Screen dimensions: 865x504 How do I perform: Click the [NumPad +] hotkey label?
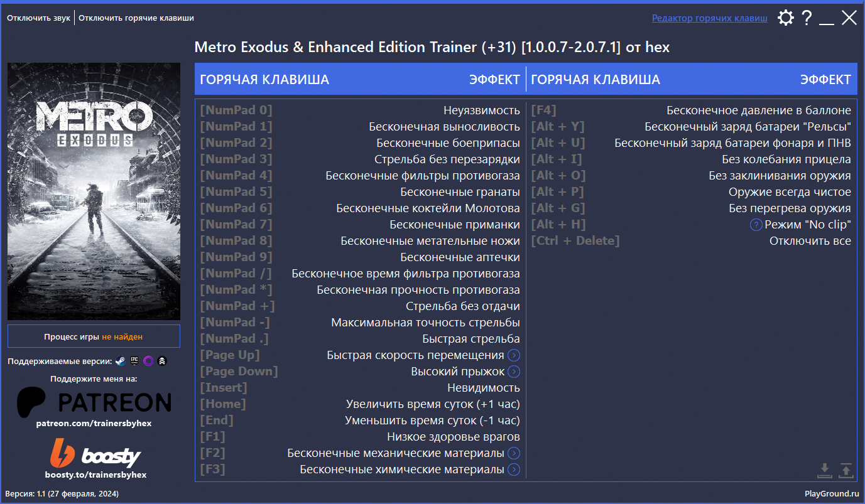coord(237,306)
